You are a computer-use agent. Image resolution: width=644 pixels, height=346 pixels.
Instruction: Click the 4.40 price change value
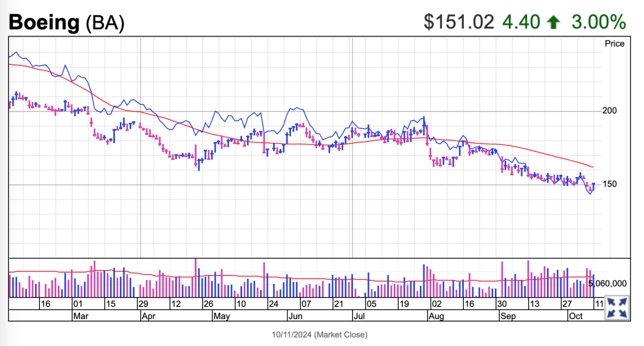tap(521, 22)
